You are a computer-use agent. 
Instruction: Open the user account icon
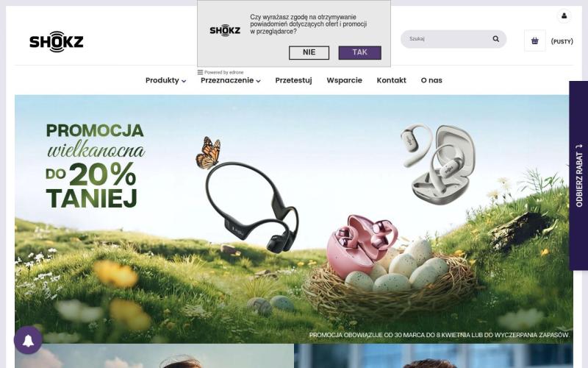click(x=564, y=16)
